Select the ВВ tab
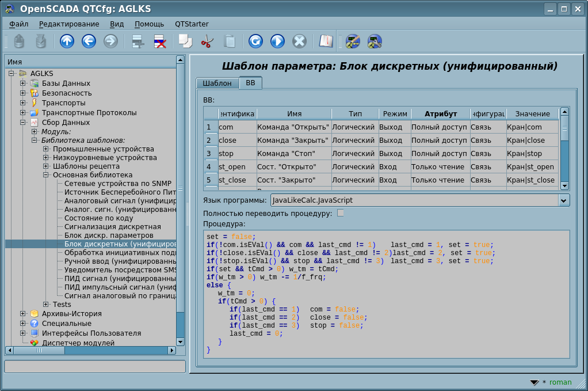 [250, 83]
